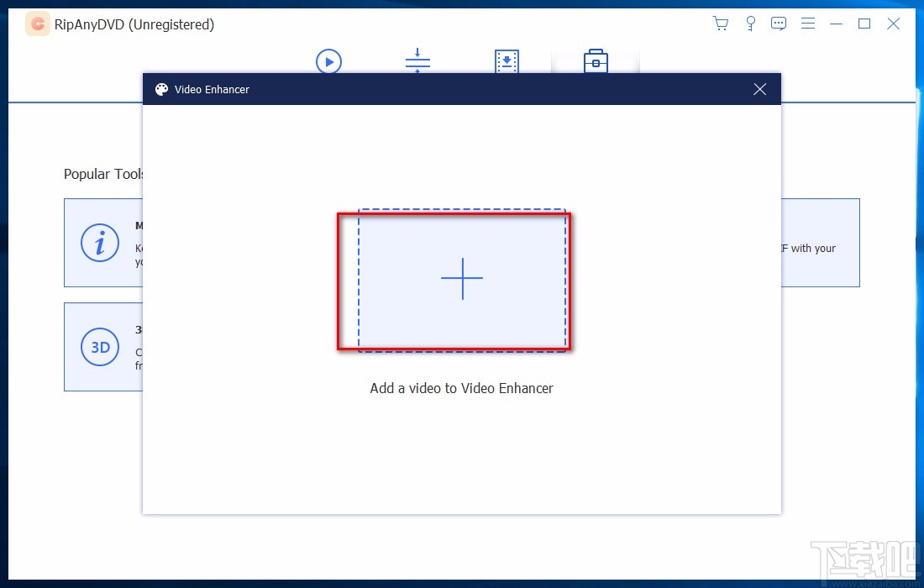Open the shopping cart purchase icon

tap(721, 24)
